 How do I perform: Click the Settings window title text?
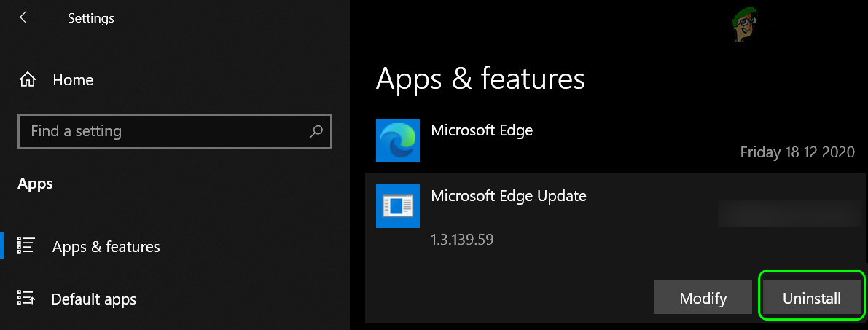(x=90, y=17)
